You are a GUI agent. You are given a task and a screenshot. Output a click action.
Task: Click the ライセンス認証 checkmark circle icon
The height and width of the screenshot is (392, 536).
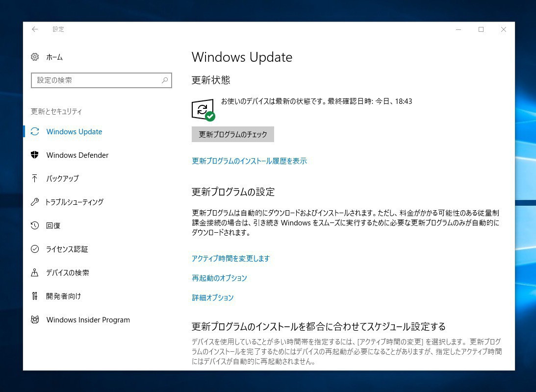click(35, 249)
